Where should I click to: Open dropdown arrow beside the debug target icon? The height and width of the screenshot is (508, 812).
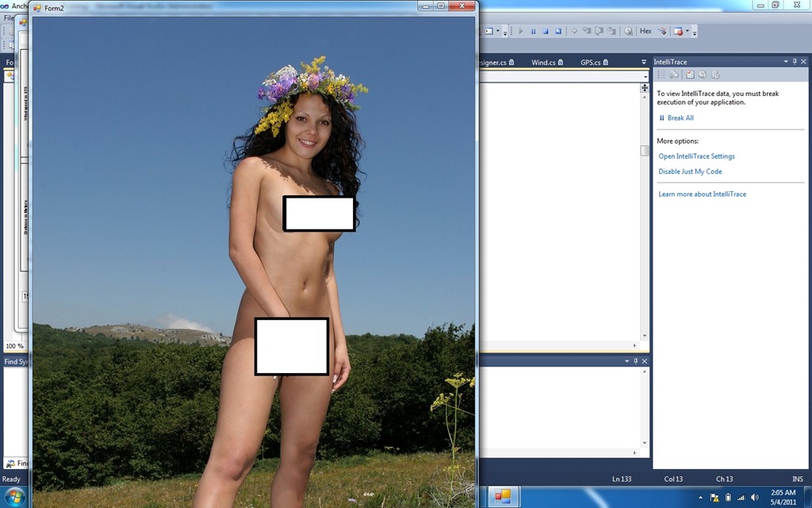(x=498, y=31)
